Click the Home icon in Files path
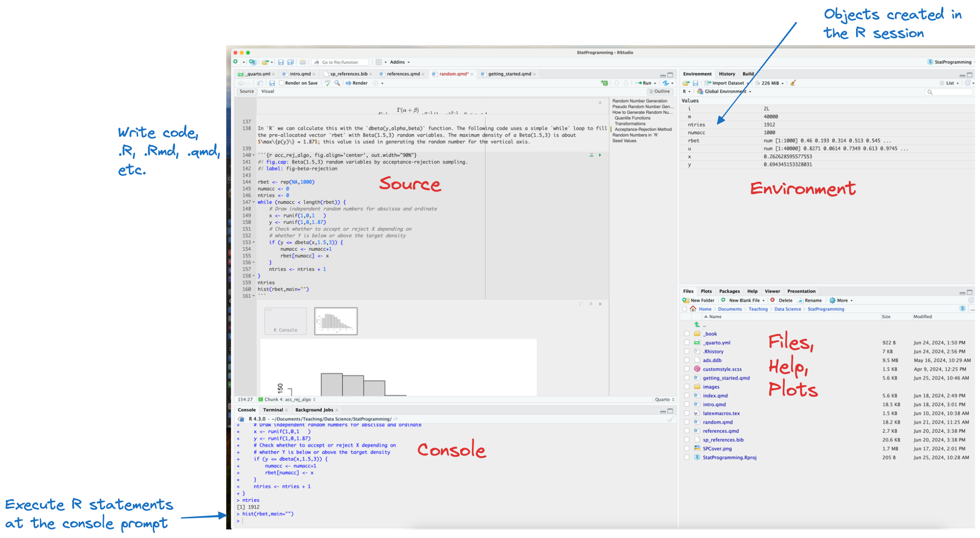The image size is (980, 538). pos(693,309)
